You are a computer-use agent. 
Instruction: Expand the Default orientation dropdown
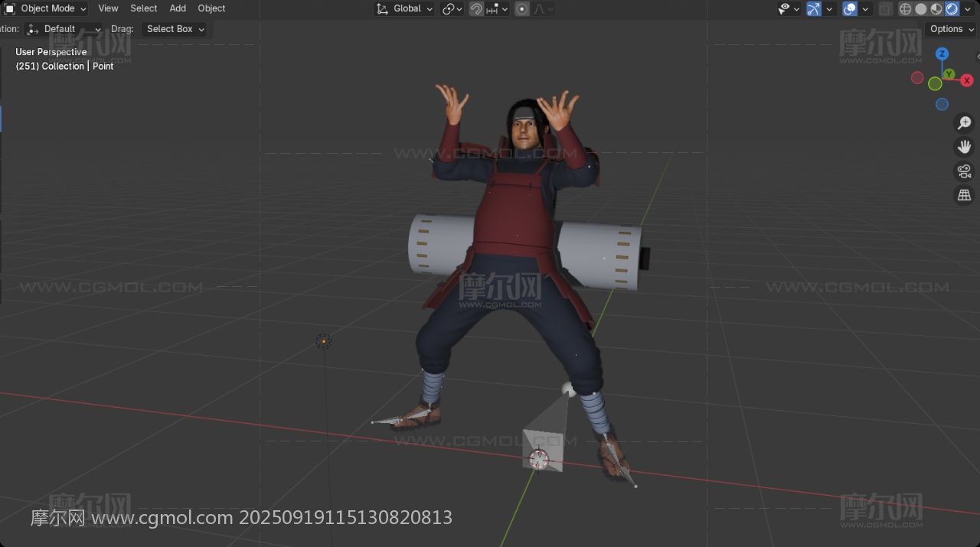[x=64, y=29]
